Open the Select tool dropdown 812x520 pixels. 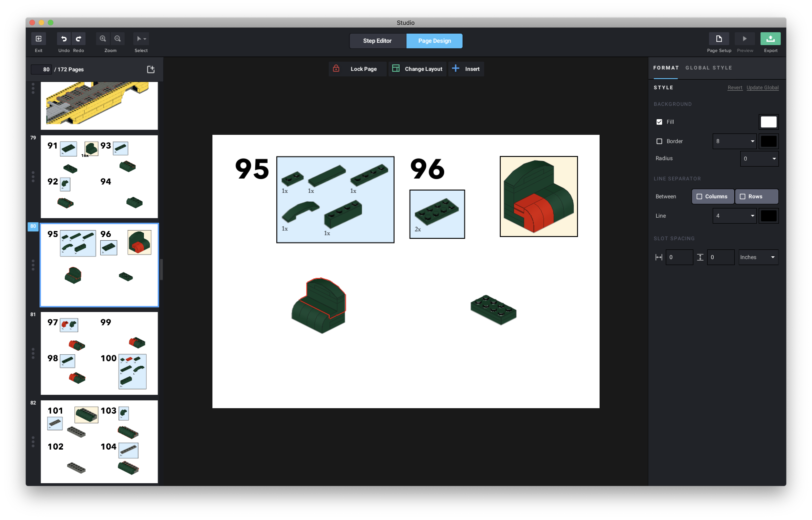[141, 38]
